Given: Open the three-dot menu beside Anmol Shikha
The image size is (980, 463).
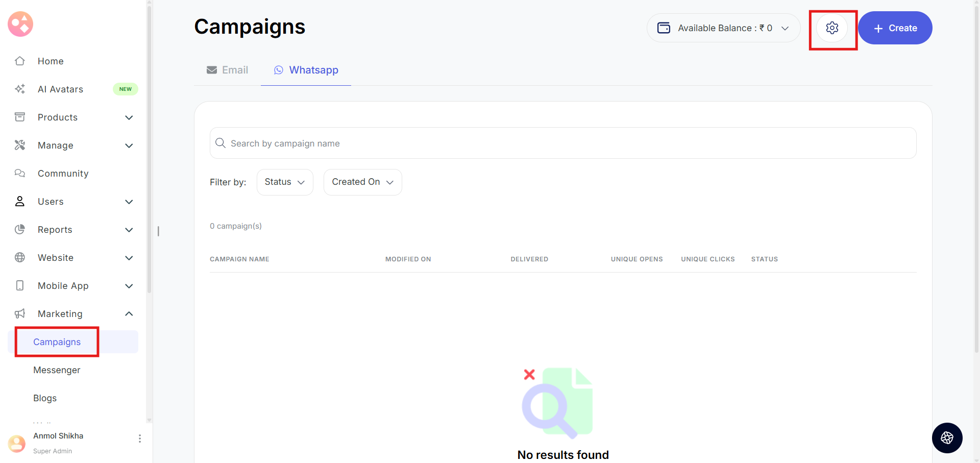Looking at the screenshot, I should [x=139, y=438].
